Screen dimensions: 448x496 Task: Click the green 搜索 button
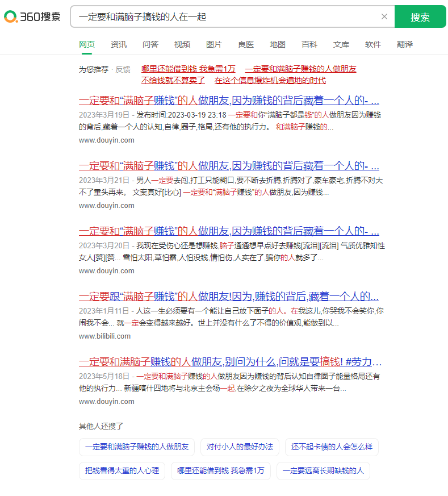point(420,17)
